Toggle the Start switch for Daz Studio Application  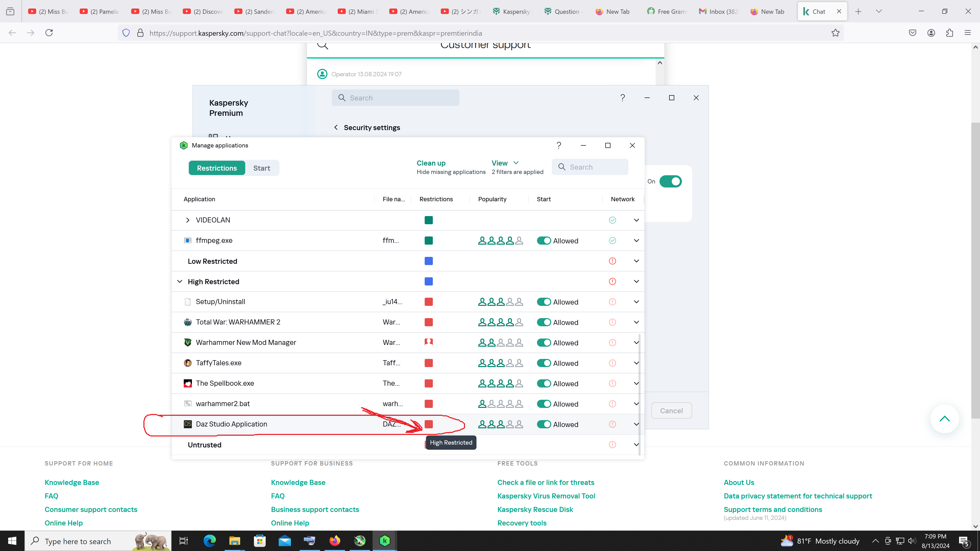544,424
